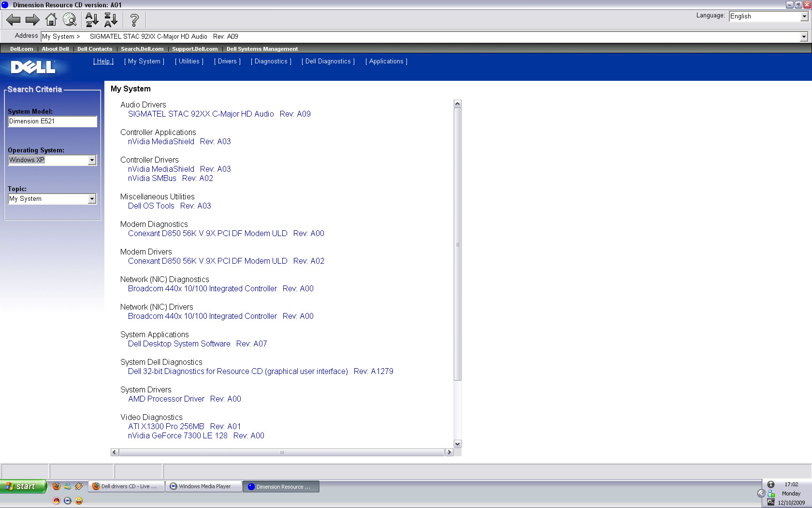Screen dimensions: 812x508
Task: Click the System Model input field
Action: coord(52,121)
